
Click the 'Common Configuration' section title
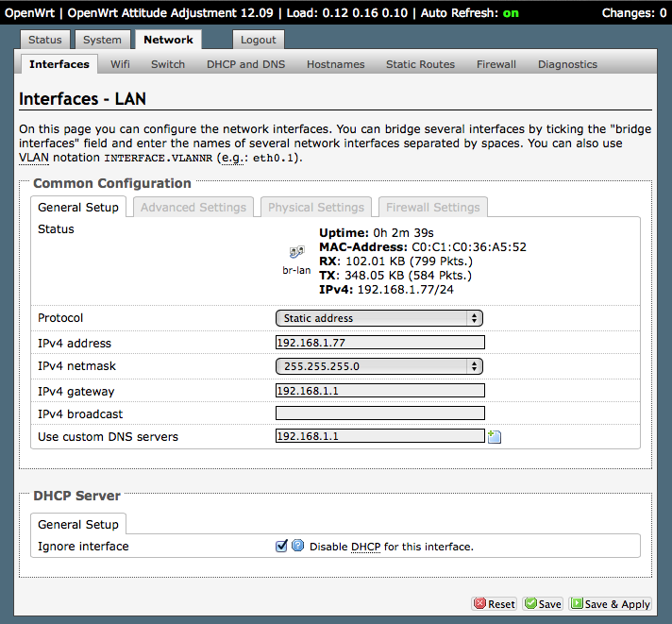(x=112, y=183)
